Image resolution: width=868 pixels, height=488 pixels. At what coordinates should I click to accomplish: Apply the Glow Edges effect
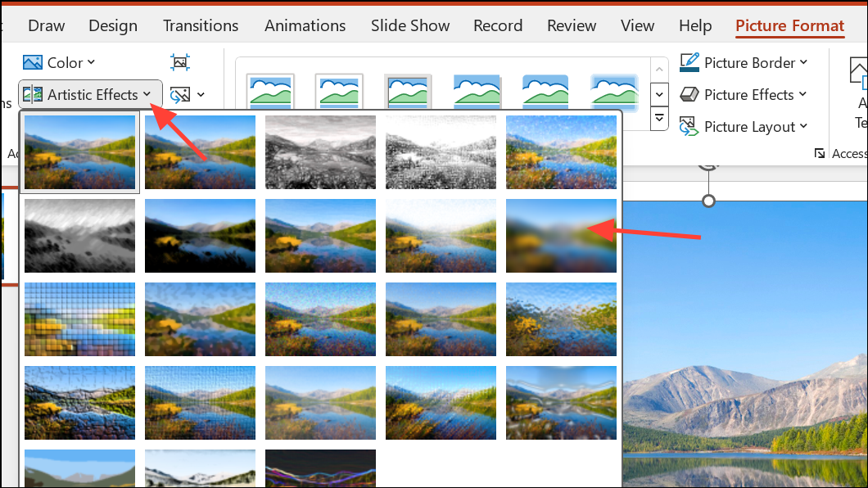320,468
